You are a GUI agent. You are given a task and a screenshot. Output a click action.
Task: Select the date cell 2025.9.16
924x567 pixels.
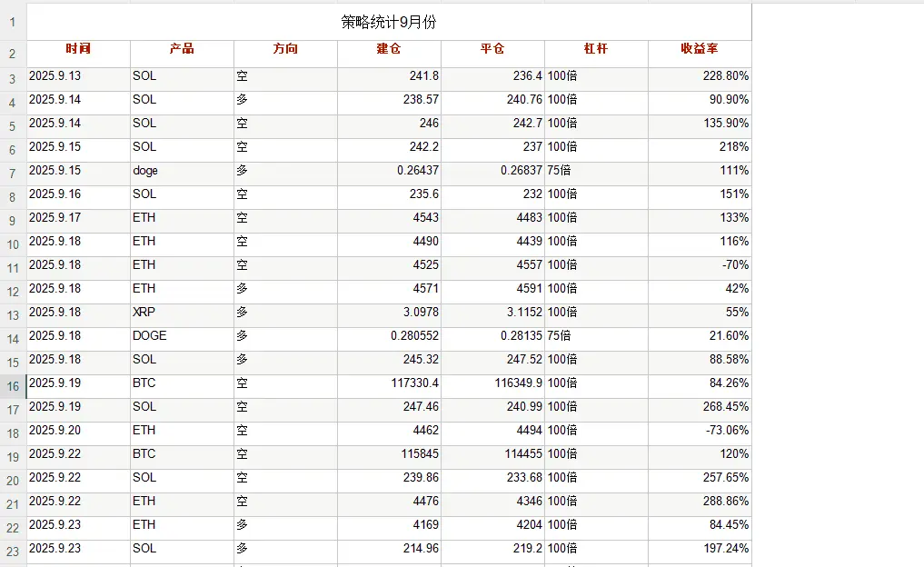[78, 197]
